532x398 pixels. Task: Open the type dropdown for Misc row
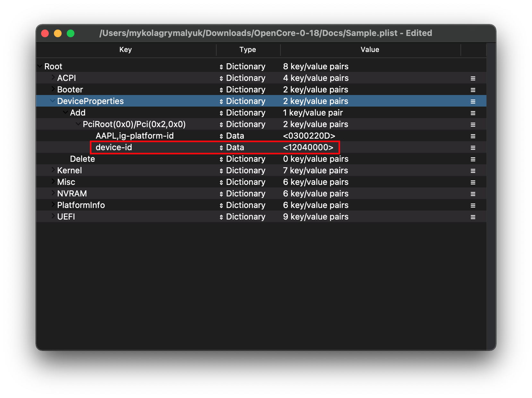pyautogui.click(x=221, y=182)
